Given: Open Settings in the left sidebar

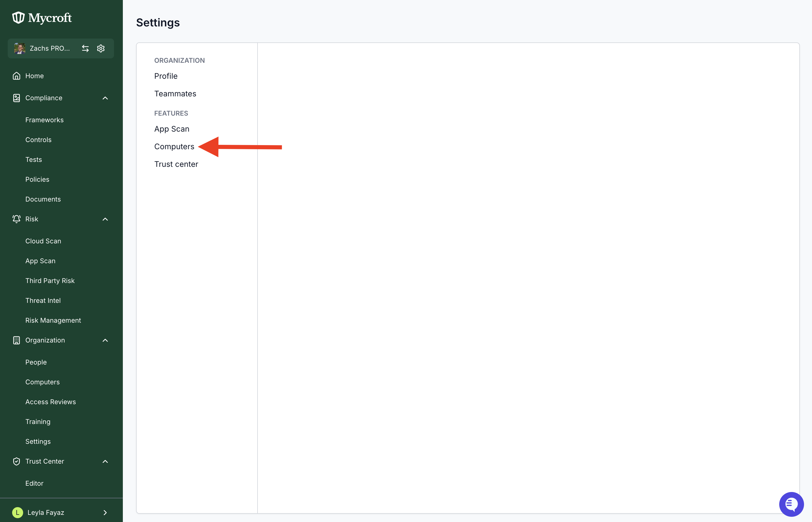Looking at the screenshot, I should [x=38, y=441].
